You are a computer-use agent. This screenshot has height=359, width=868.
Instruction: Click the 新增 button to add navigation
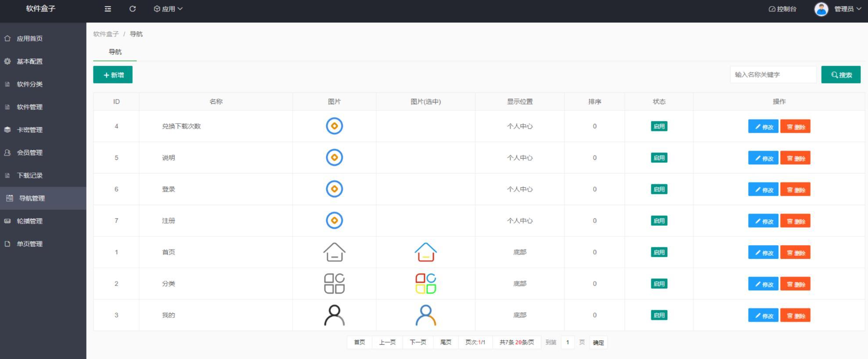point(113,75)
